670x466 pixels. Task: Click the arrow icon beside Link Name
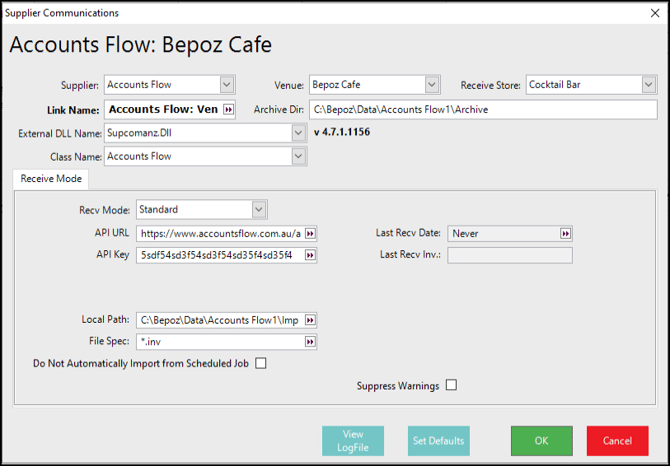click(229, 110)
